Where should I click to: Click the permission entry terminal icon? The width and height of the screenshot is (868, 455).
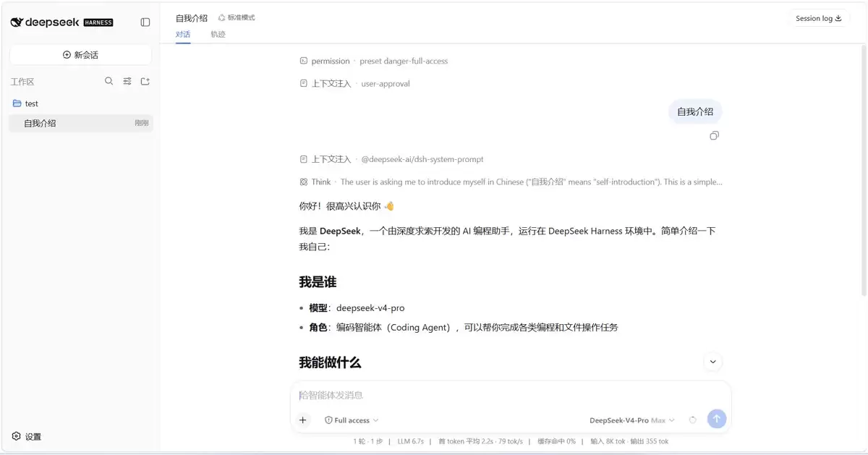304,61
